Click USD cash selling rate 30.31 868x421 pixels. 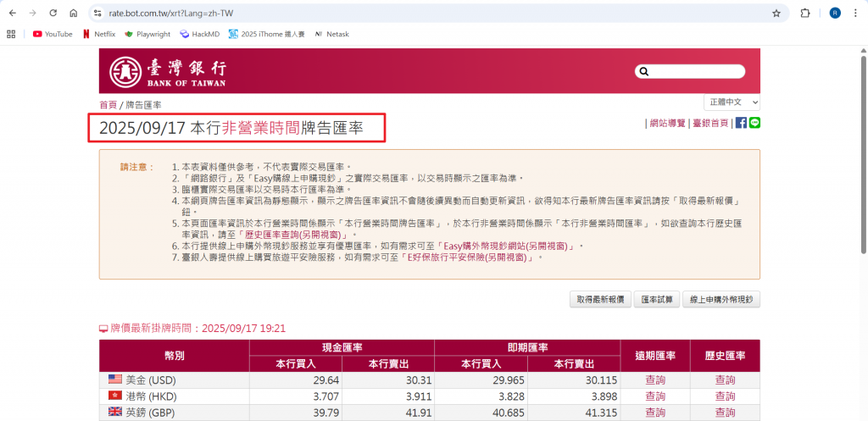pyautogui.click(x=420, y=380)
